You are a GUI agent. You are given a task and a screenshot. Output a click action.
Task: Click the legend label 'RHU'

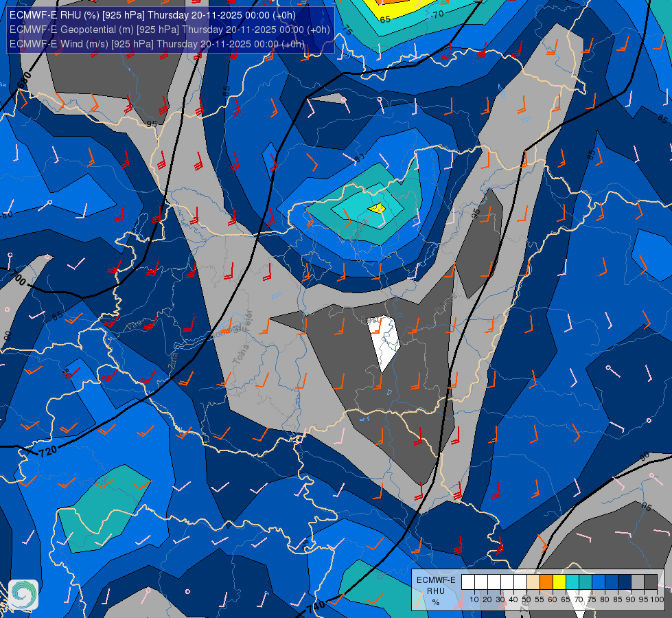(x=436, y=591)
